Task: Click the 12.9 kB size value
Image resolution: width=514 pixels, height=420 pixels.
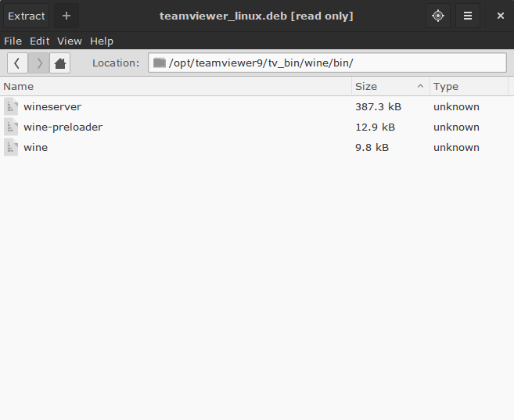Action: coord(376,127)
